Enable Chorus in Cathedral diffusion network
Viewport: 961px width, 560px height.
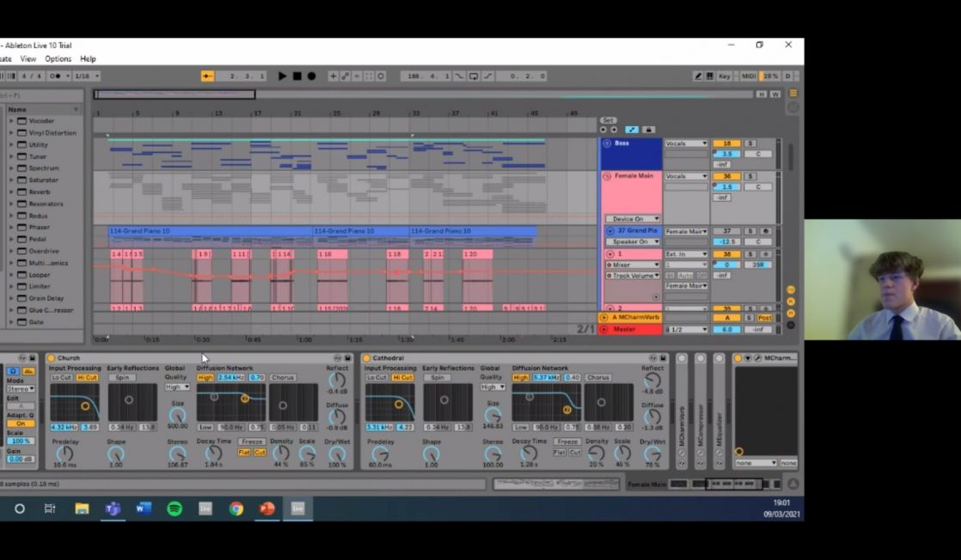coord(597,377)
